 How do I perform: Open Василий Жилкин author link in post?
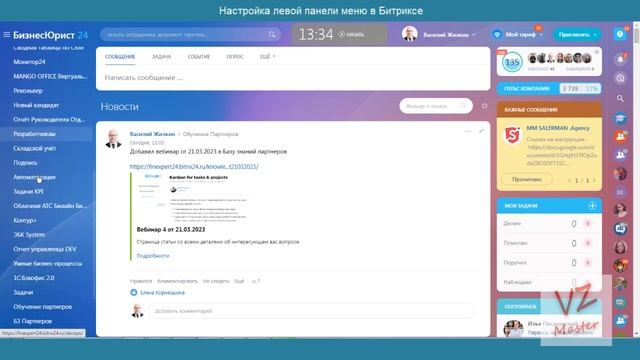coord(152,134)
